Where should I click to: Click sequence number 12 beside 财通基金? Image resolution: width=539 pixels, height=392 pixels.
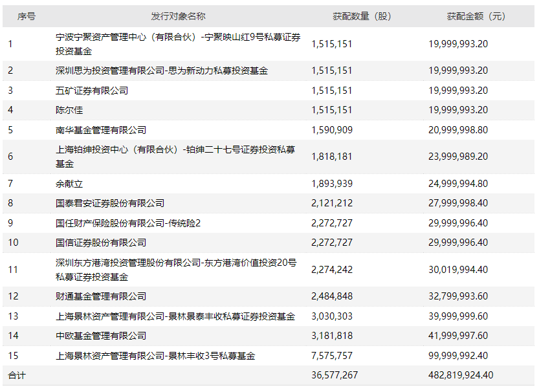13,296
